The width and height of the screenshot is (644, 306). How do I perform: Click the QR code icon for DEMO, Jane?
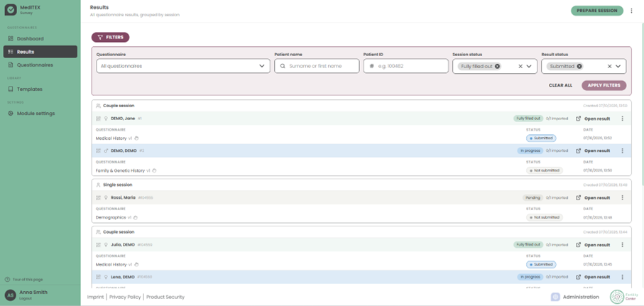[x=98, y=119]
